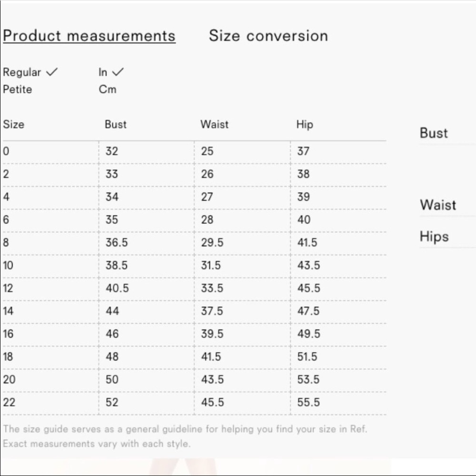Select the size 0 row

click(194, 151)
